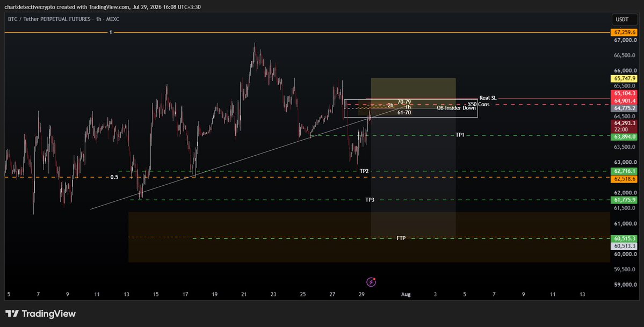Click the 25 date on the time axis
The width and height of the screenshot is (644, 327).
pos(303,294)
